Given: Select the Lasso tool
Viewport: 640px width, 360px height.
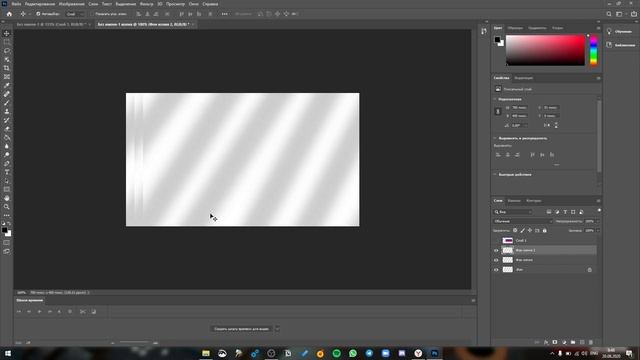Looking at the screenshot, I should [7, 51].
